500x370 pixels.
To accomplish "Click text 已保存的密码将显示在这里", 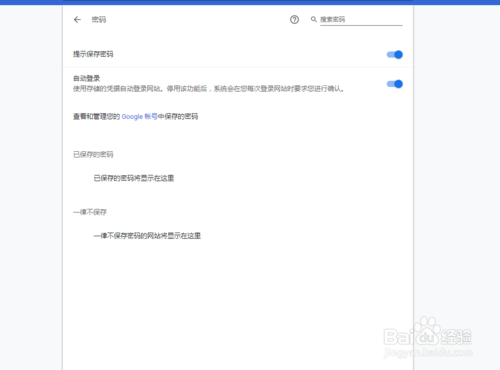I will (134, 178).
